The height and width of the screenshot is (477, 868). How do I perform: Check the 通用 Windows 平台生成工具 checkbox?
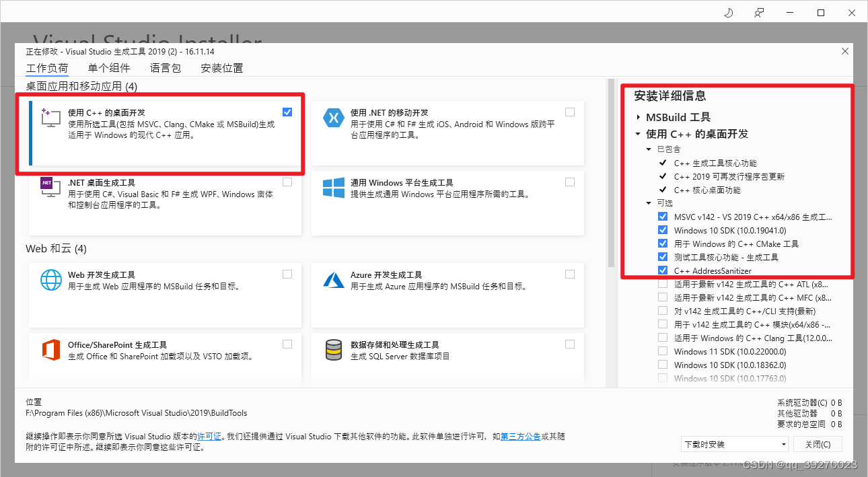tap(570, 182)
